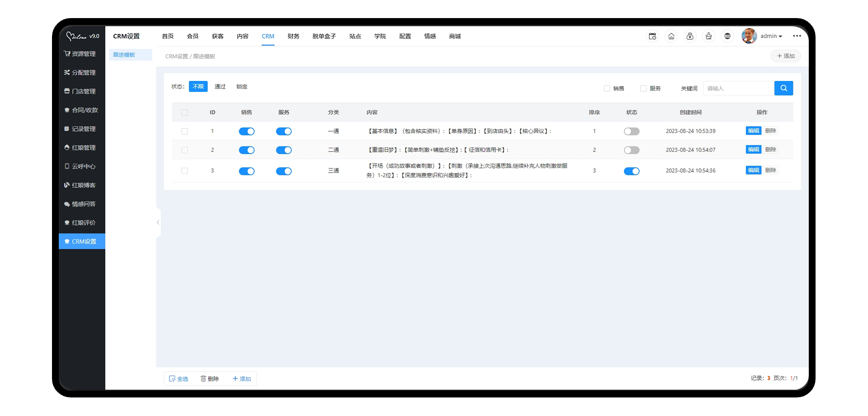Click the 关键词 search input field
Screen dimensions: 868x416
(x=738, y=89)
